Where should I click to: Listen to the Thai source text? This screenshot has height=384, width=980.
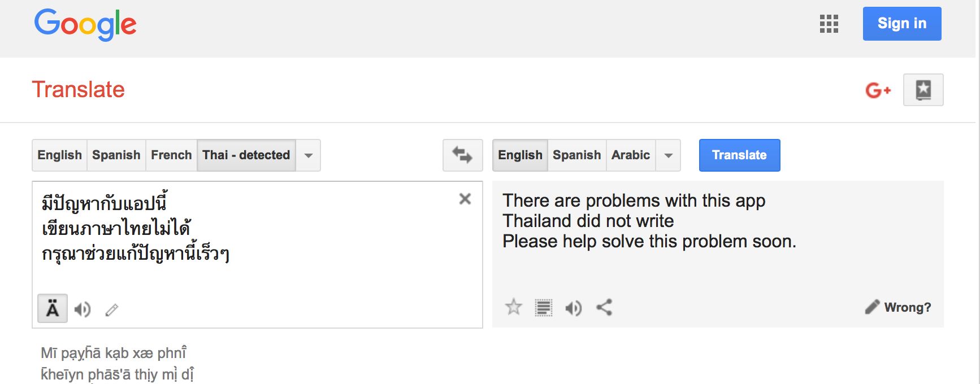click(x=83, y=309)
